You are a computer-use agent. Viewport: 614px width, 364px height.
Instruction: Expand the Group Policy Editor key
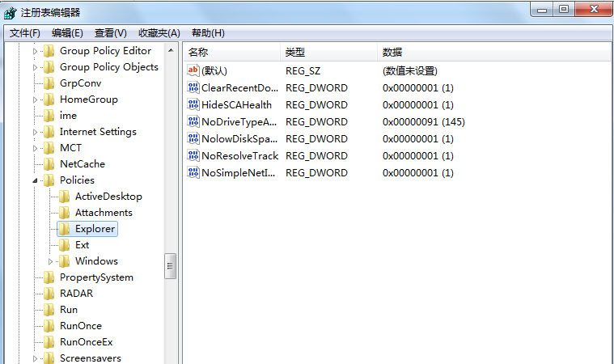pyautogui.click(x=35, y=51)
